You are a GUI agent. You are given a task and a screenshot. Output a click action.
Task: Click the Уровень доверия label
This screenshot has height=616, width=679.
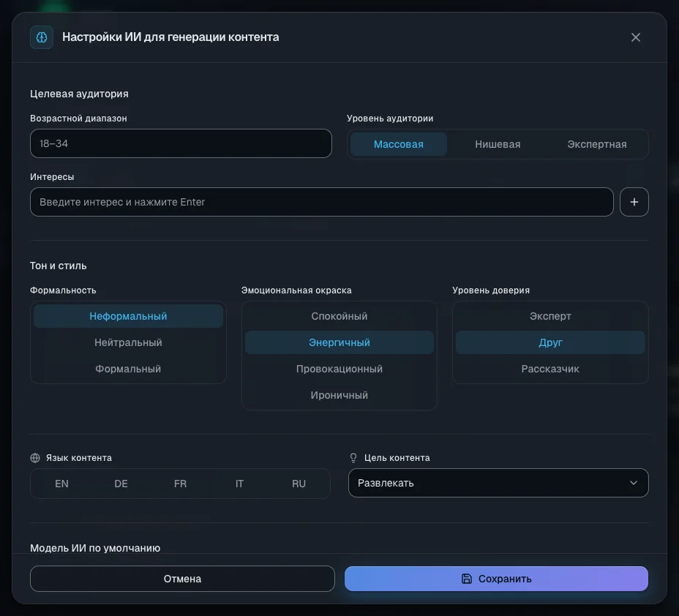(x=491, y=290)
